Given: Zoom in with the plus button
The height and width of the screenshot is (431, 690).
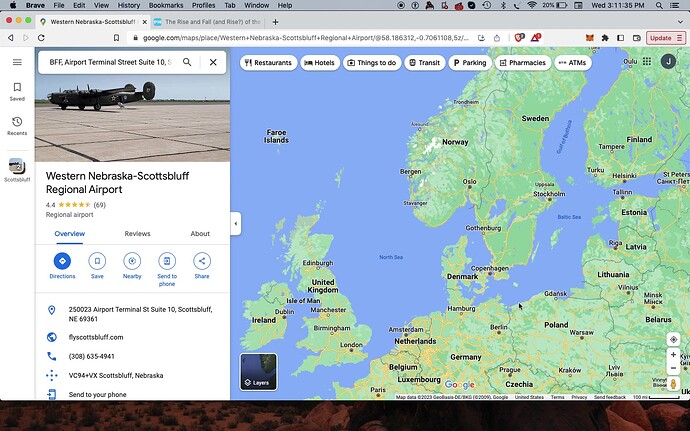Looking at the screenshot, I should tap(673, 354).
